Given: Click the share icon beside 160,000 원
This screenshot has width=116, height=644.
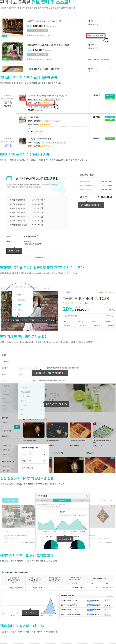Looking at the screenshot, I should click(x=113, y=310).
